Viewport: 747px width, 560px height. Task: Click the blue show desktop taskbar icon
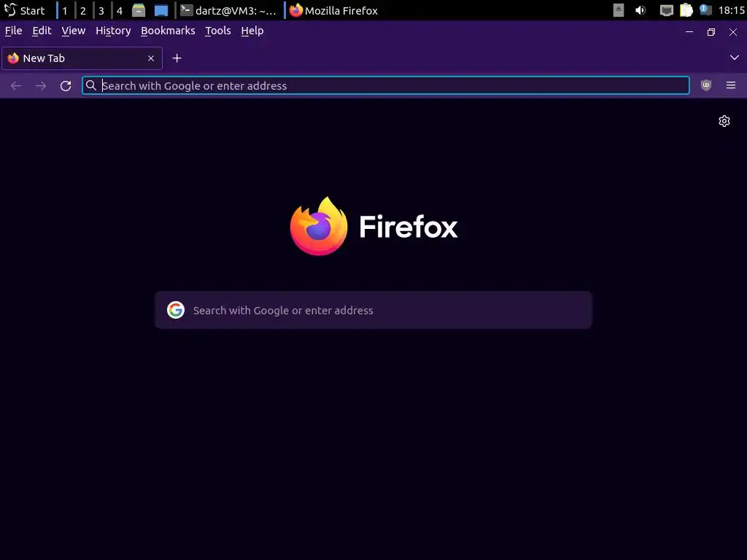161,10
